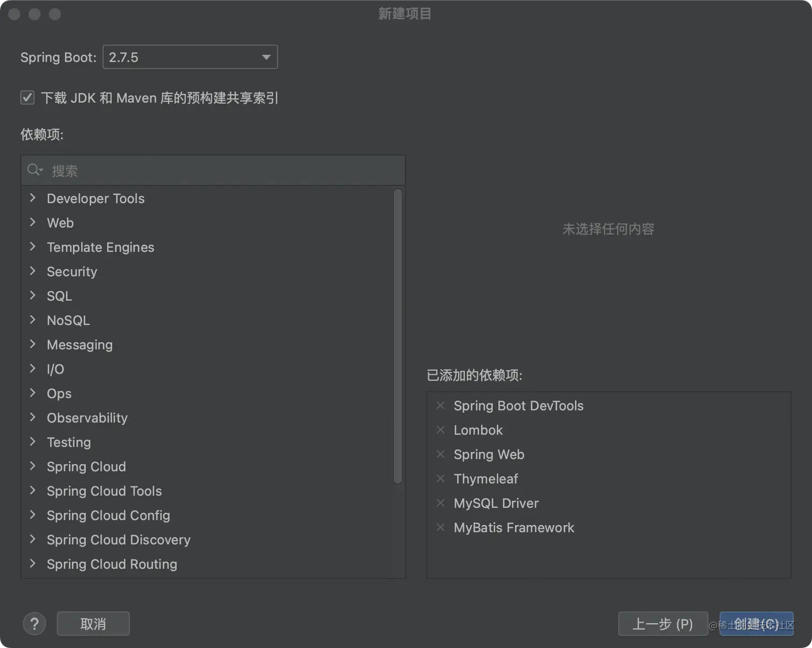Expand the Testing category chevron
This screenshot has width=812, height=648.
pyautogui.click(x=33, y=441)
